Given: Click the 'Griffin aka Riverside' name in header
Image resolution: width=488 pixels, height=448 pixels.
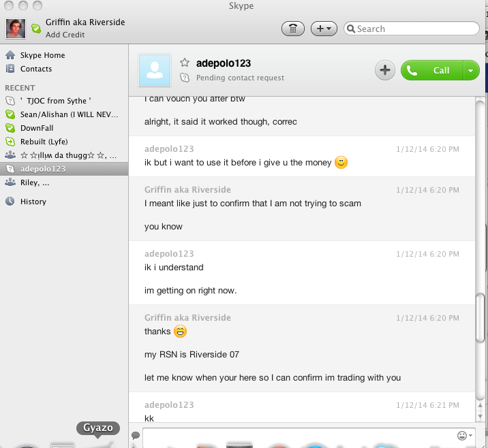Looking at the screenshot, I should 85,22.
